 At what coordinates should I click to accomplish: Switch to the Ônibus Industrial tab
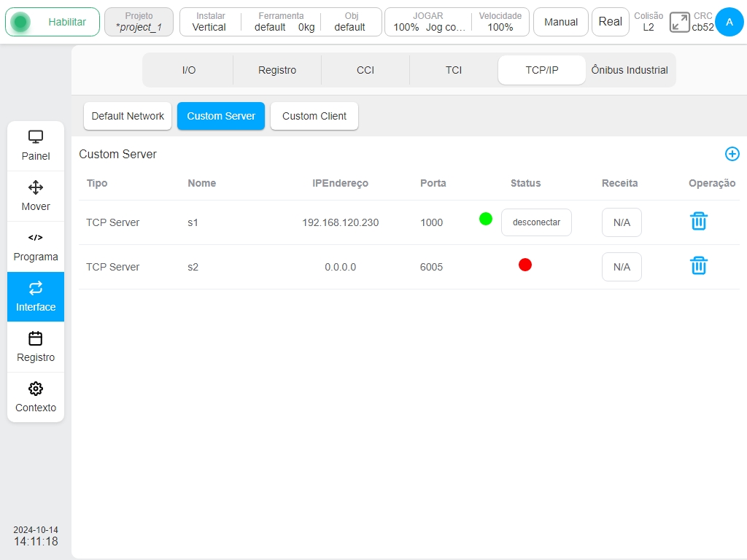(630, 70)
